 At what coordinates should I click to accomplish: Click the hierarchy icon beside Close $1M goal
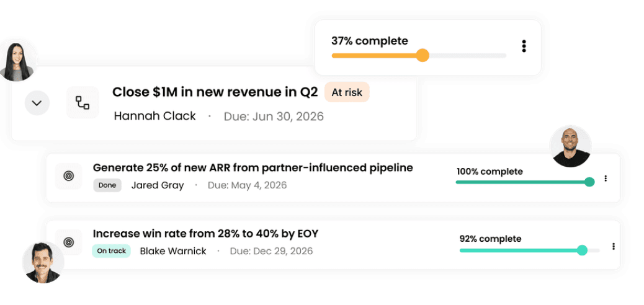(83, 103)
